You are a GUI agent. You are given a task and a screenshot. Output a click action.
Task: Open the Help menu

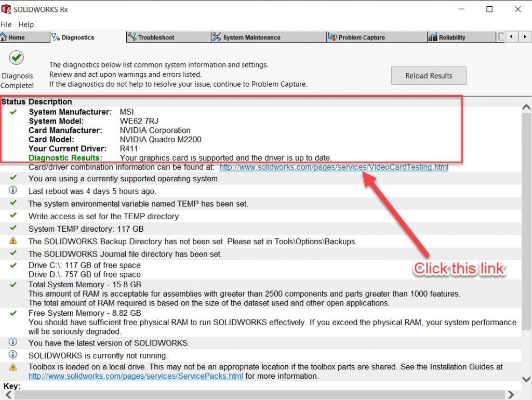pos(26,24)
